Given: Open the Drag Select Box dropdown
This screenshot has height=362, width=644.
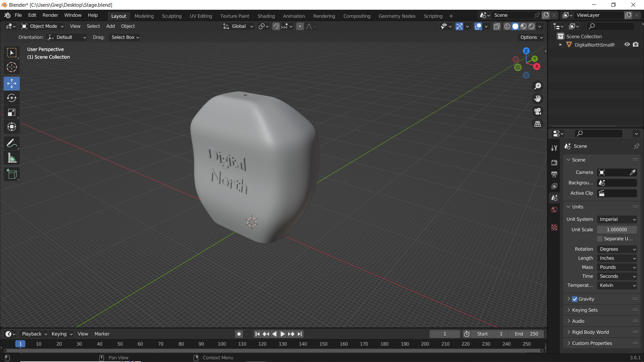Looking at the screenshot, I should coord(125,37).
